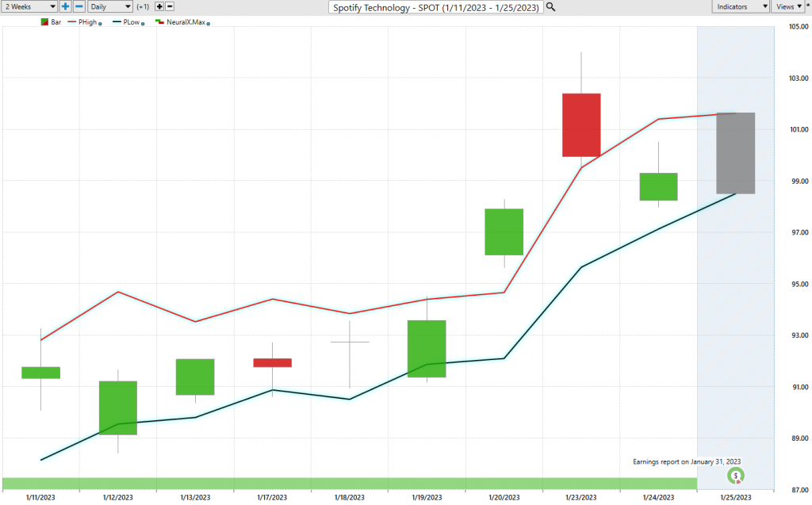Click the PHigh legend label
812x505 pixels.
point(87,22)
